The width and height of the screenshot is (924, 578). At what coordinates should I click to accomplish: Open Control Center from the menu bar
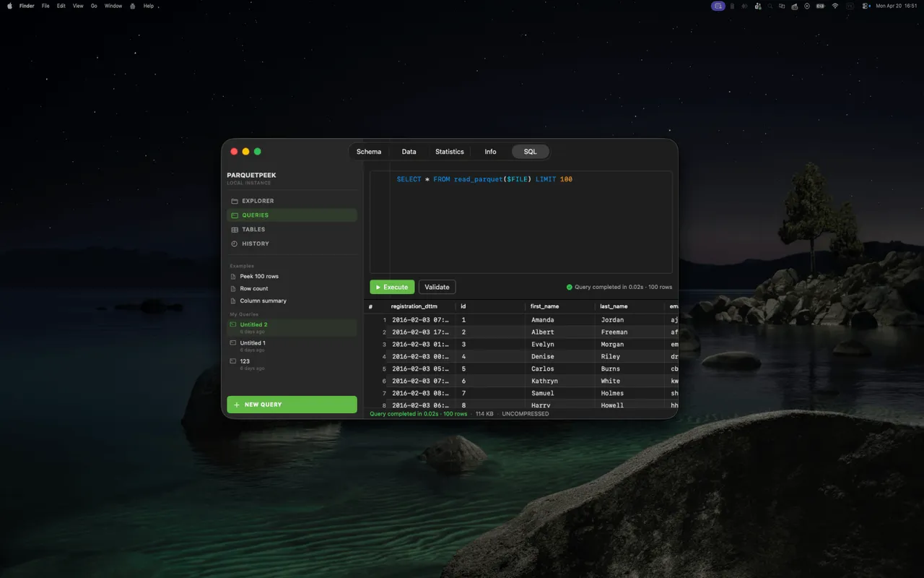[866, 6]
